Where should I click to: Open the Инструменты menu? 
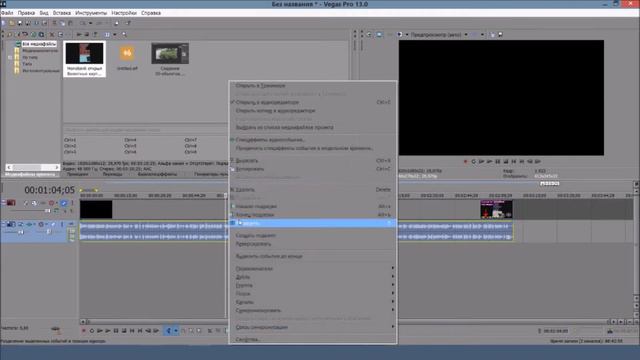91,13
